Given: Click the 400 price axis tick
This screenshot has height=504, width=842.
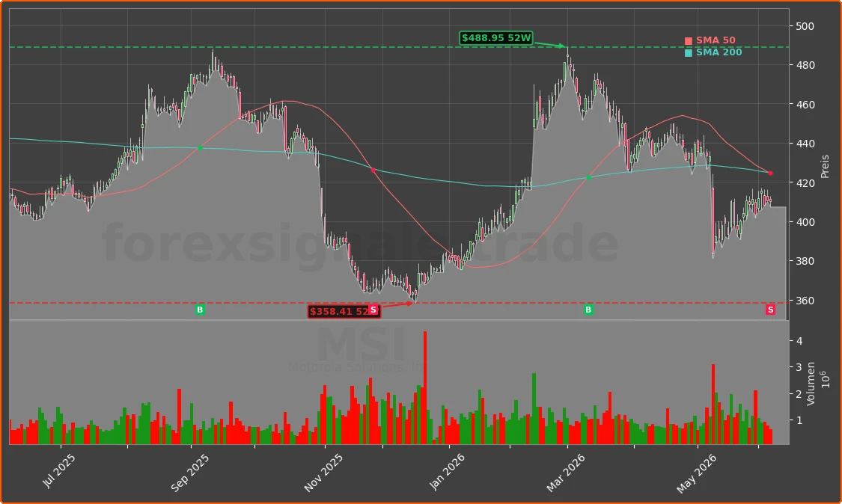Looking at the screenshot, I should [805, 222].
